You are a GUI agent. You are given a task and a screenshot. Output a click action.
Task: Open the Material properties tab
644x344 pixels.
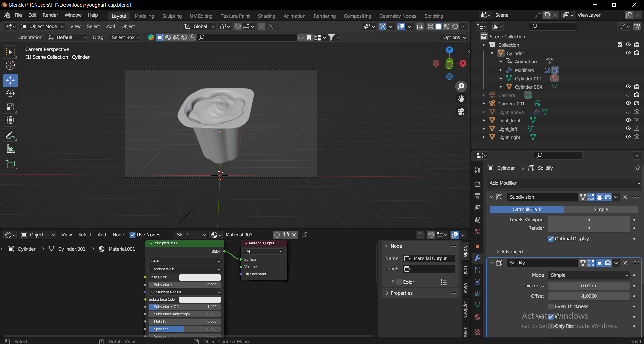click(477, 317)
